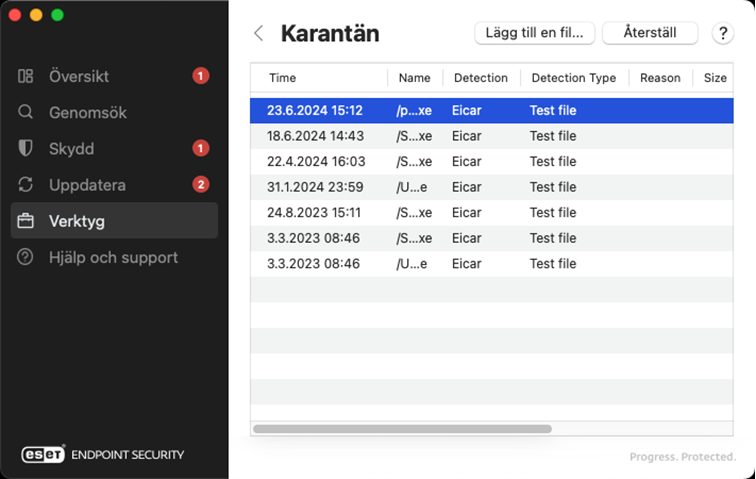This screenshot has width=756, height=479.
Task: Select the row dated 23.6.2024 15:12
Action: pos(492,110)
